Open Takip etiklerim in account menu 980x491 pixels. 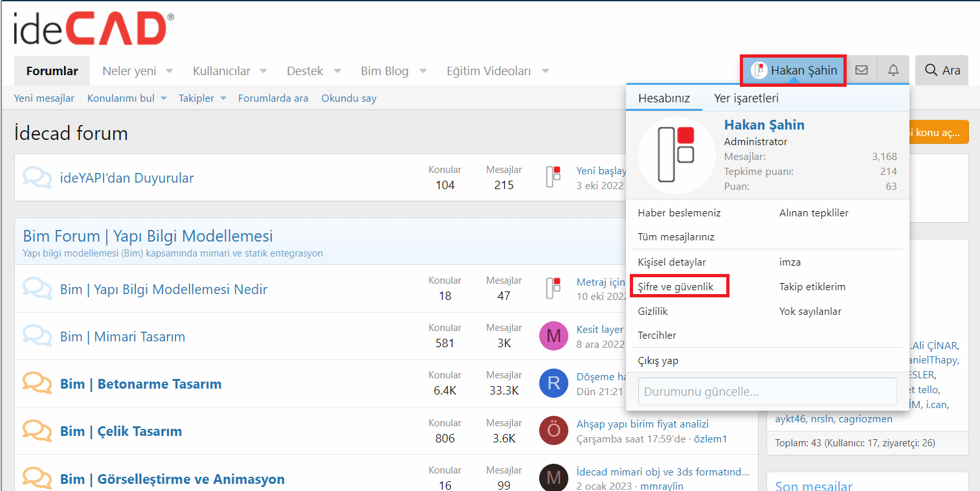tap(812, 286)
